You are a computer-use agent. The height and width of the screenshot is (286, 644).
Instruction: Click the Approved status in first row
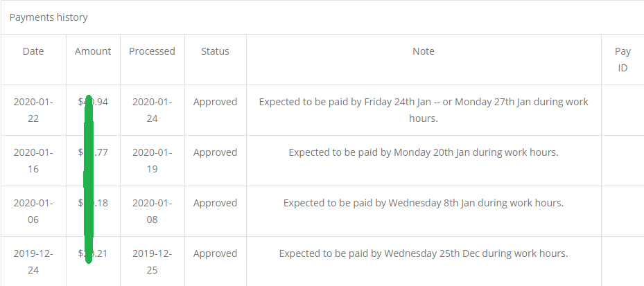point(215,102)
